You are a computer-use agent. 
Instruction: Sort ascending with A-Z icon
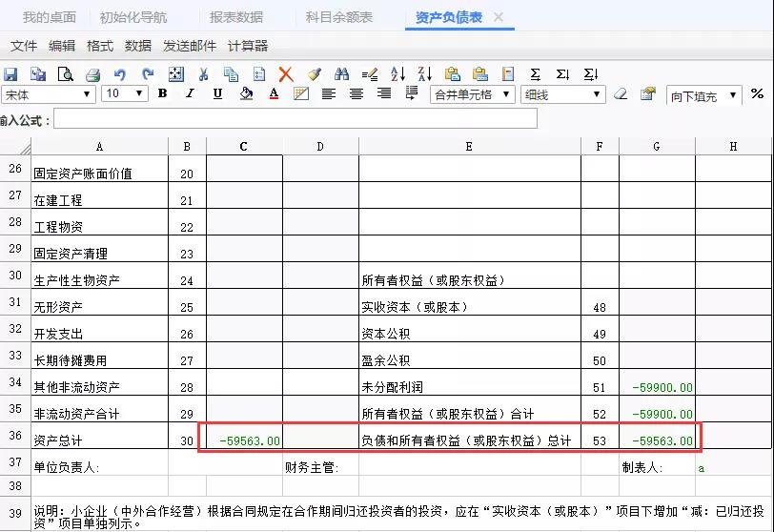coord(398,74)
